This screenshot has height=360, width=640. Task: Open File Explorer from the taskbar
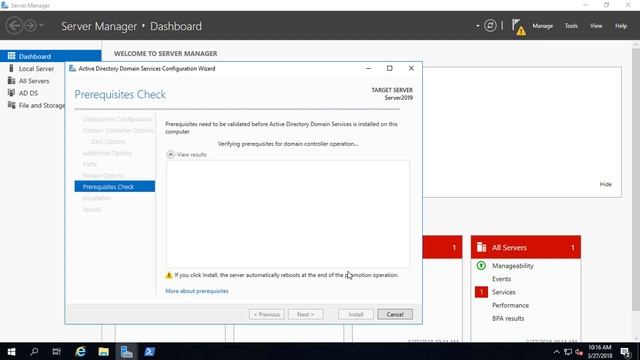pos(104,351)
